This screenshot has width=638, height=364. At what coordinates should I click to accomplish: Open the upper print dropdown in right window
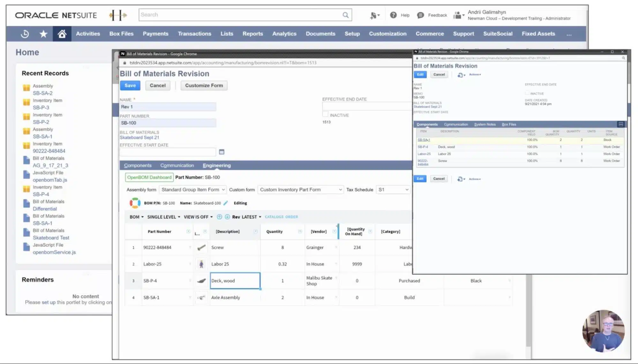tap(461, 75)
